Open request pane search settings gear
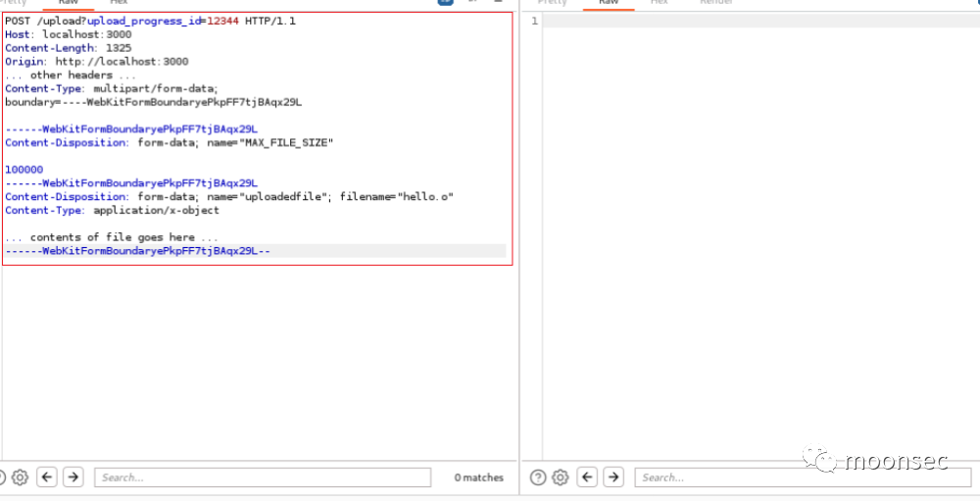Image resolution: width=980 pixels, height=501 pixels. [x=20, y=477]
